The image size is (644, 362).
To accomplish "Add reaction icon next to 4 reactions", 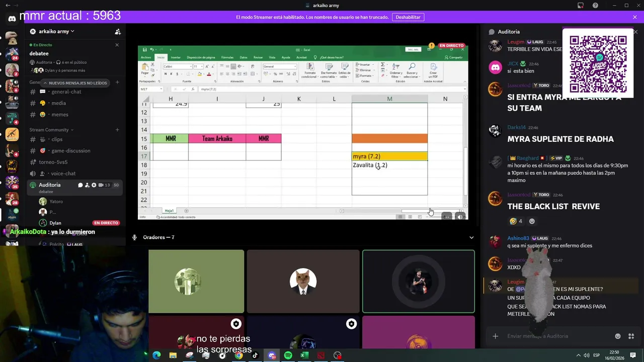I will 532,221.
